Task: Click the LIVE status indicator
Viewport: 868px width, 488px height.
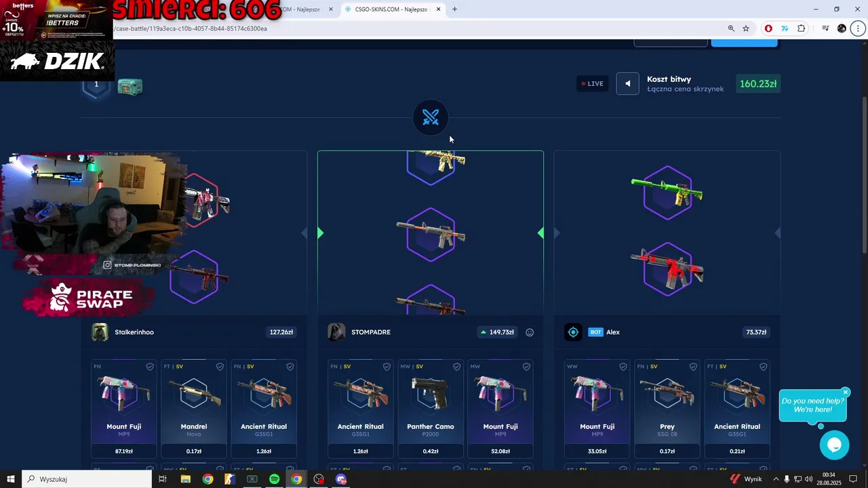Action: pos(593,83)
